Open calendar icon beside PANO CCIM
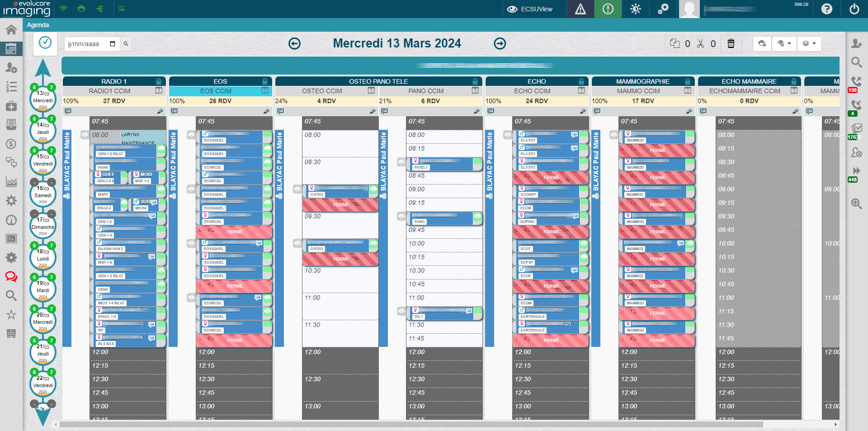Image resolution: width=868 pixels, height=431 pixels. (475, 90)
